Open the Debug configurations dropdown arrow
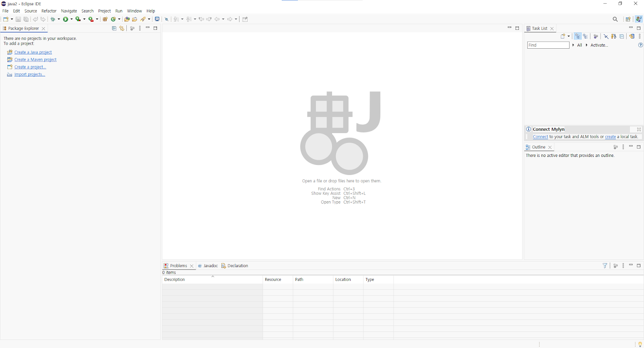644x348 pixels. (x=59, y=19)
